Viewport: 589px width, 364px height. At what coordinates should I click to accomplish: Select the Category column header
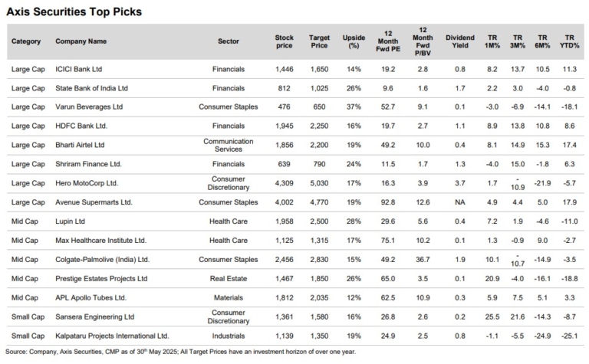pos(27,41)
